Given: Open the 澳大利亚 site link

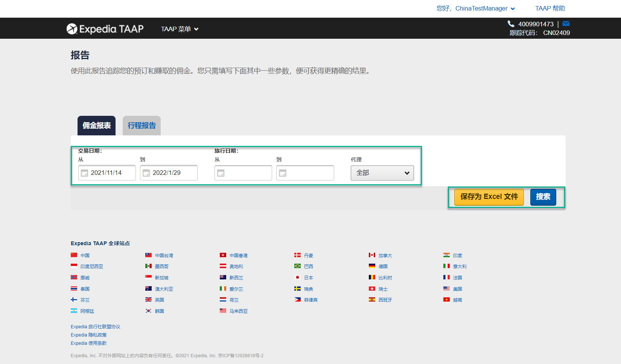Looking at the screenshot, I should click(164, 289).
